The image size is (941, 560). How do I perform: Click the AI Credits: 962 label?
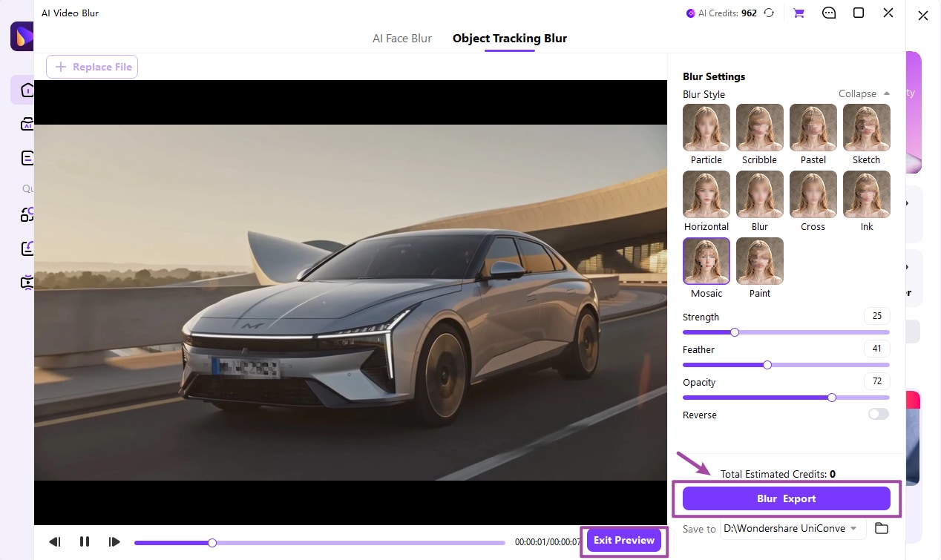[x=721, y=13]
